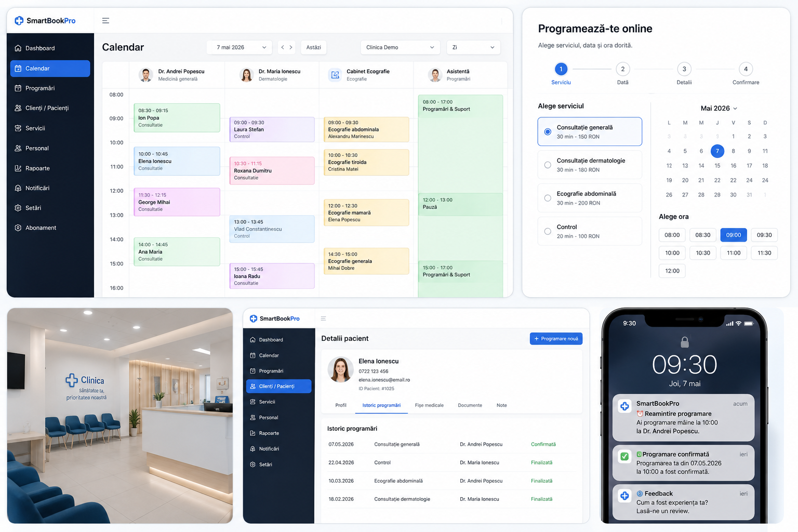Image resolution: width=798 pixels, height=532 pixels.
Task: Click Dr. Andrei Popescu avatar in calendar
Action: (x=146, y=75)
